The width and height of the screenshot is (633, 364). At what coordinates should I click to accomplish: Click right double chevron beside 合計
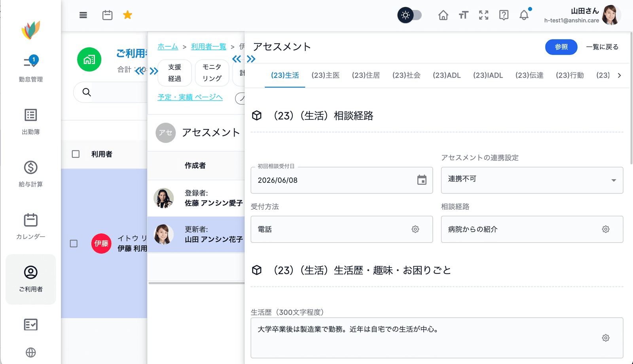click(154, 71)
